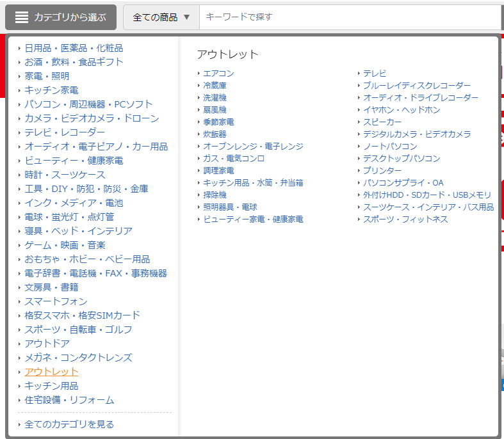504x439 pixels.
Task: Open the highlighted アウトレット category
Action: [x=51, y=372]
